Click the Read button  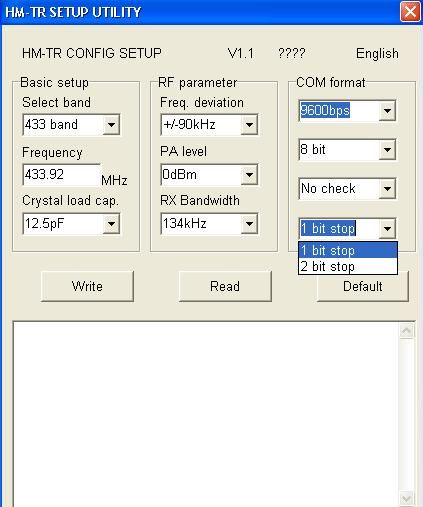click(x=225, y=286)
